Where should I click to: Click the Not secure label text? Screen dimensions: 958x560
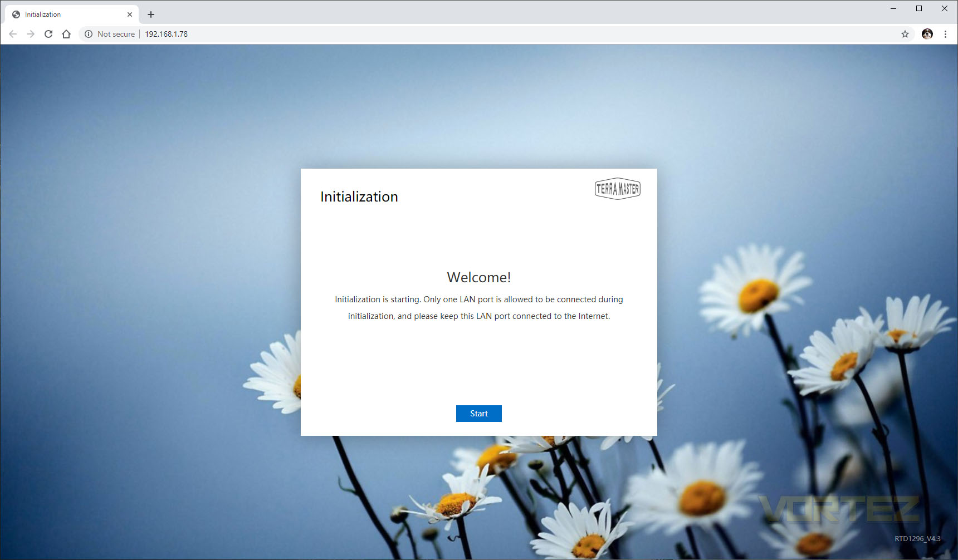coord(116,34)
